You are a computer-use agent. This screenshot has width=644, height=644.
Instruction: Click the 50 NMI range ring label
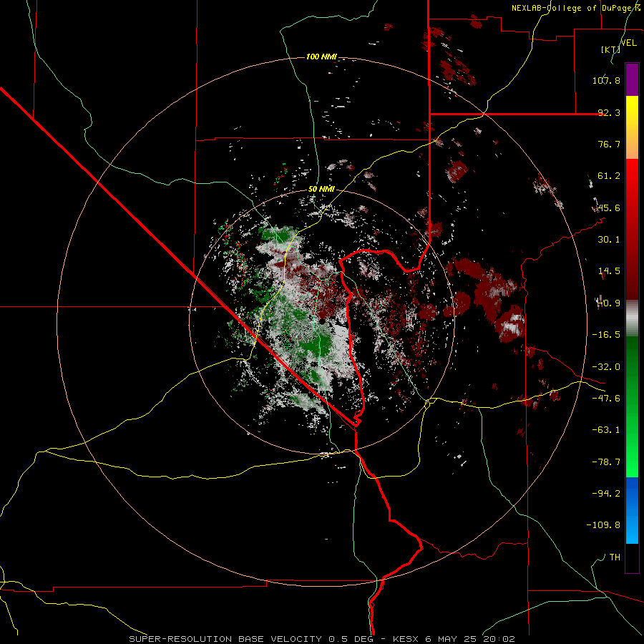(x=321, y=190)
